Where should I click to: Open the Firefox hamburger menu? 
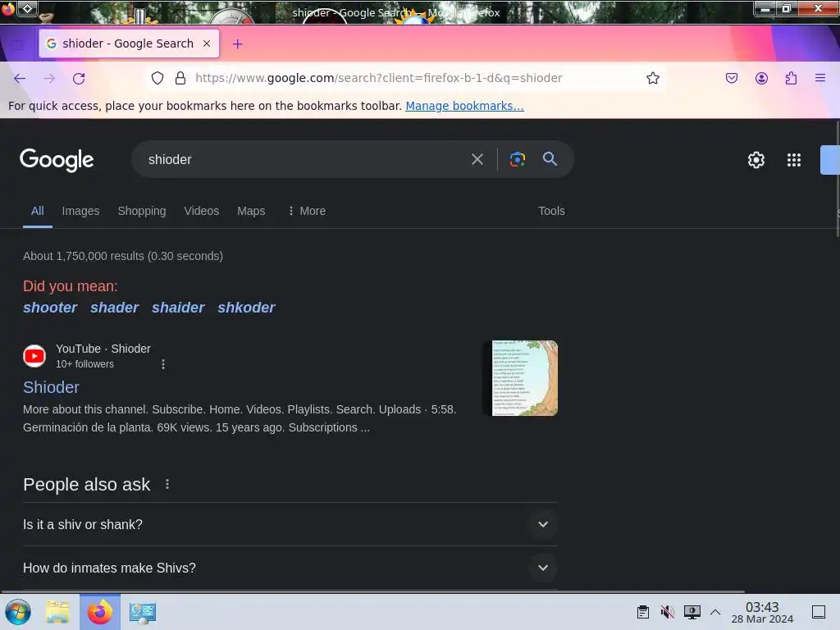pyautogui.click(x=819, y=78)
